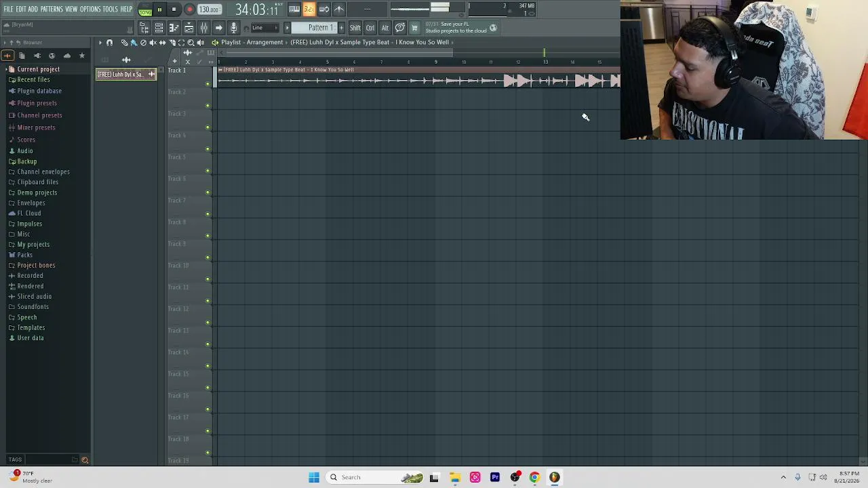Toggle Song/Pattern mode button
Screen dimensions: 868x488
[x=145, y=9]
